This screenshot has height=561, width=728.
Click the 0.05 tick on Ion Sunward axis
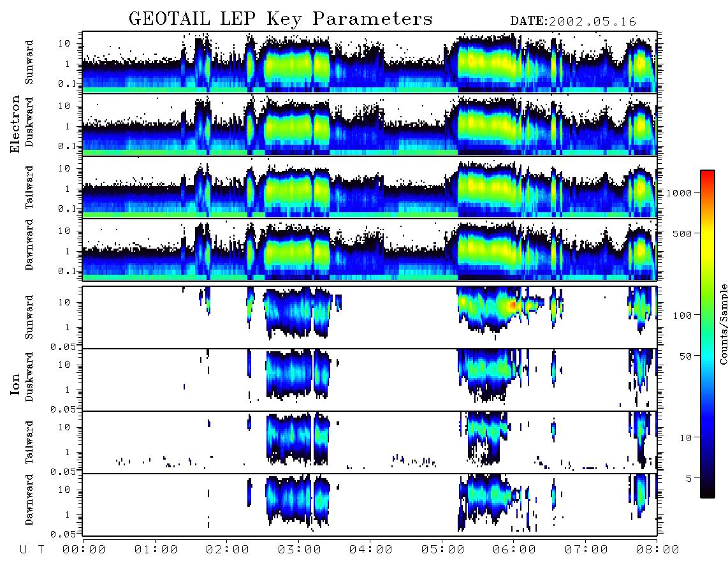pyautogui.click(x=63, y=346)
